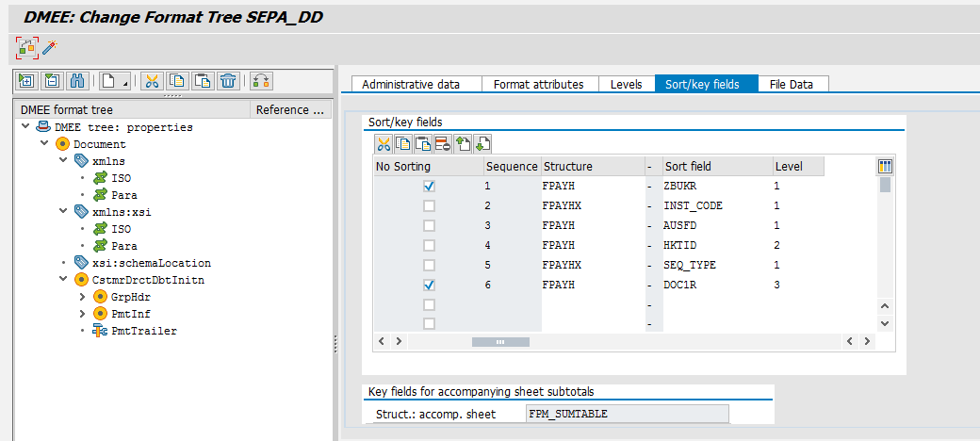Select the PmtTrailer tree node
Screen dimensions: 980x441
[143, 331]
